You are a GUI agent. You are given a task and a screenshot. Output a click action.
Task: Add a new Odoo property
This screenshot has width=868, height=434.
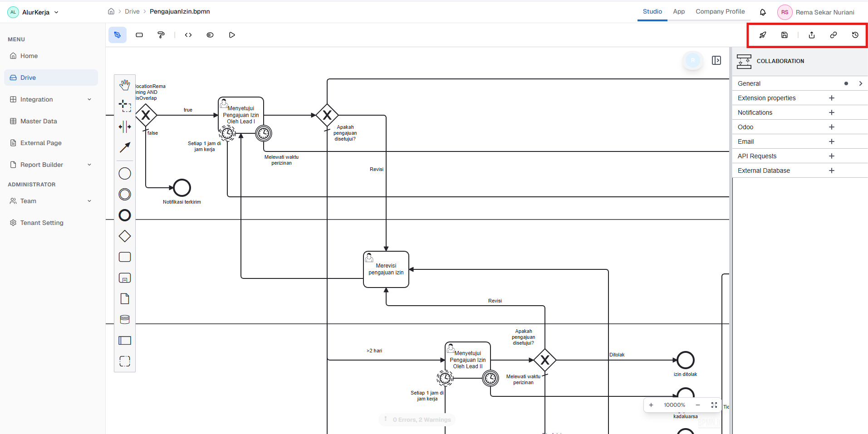click(x=831, y=127)
